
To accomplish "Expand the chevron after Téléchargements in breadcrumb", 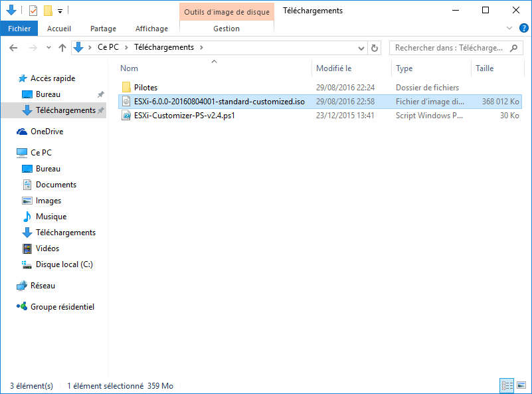I will click(x=201, y=48).
